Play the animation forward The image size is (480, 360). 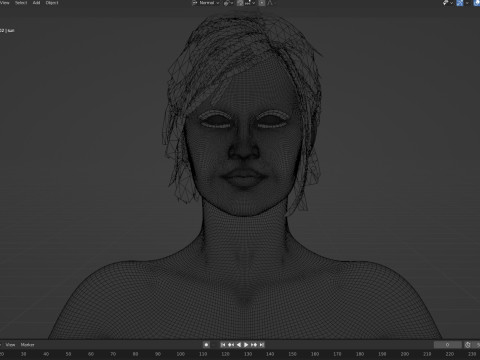(246, 345)
